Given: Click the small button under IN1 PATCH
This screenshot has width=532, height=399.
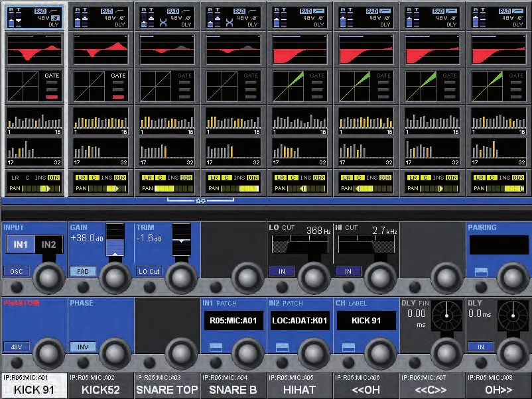Looking at the screenshot, I should coord(216,347).
